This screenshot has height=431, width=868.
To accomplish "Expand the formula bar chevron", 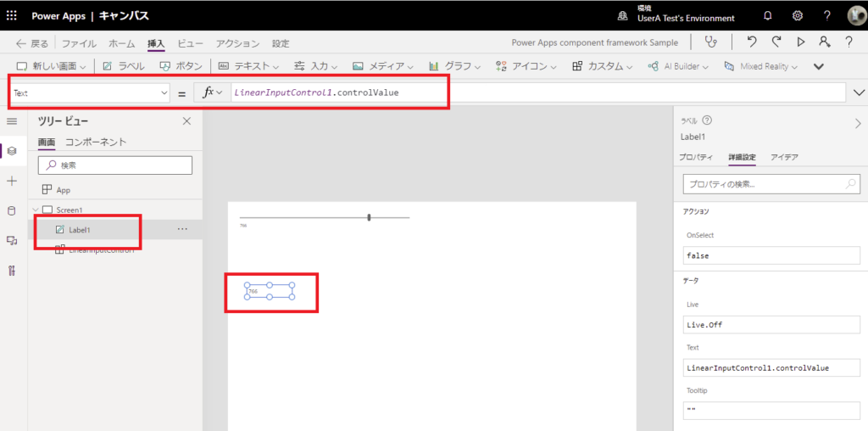I will pyautogui.click(x=860, y=92).
